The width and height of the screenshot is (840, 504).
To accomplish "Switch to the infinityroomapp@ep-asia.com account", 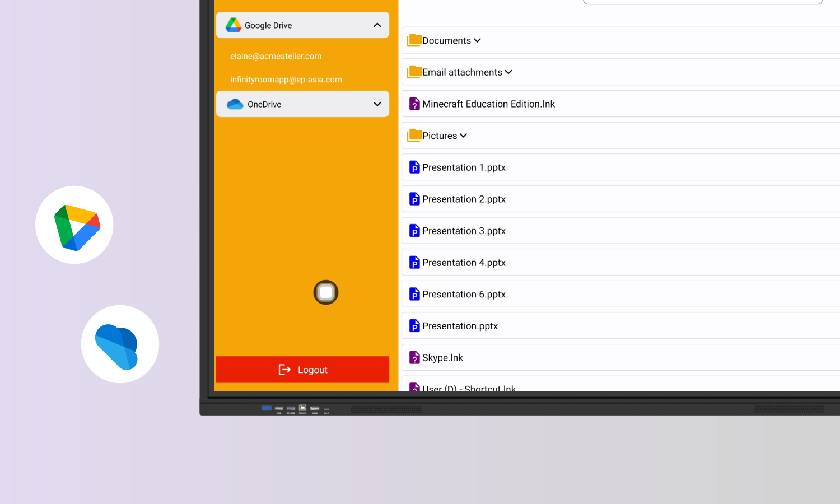I will pyautogui.click(x=286, y=79).
